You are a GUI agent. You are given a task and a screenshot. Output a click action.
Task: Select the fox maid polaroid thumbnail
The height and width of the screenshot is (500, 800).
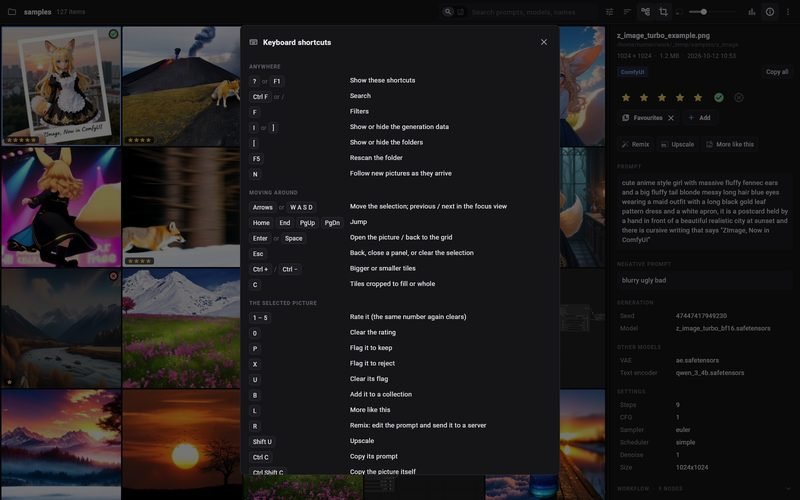(61, 86)
